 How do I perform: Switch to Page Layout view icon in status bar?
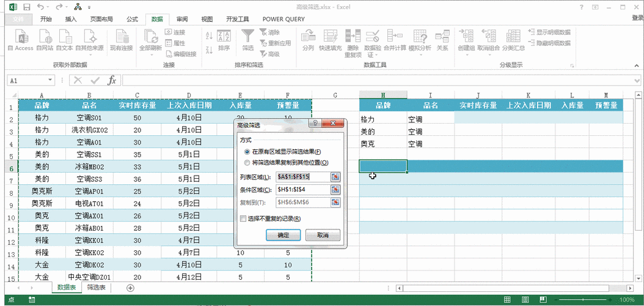(525, 299)
